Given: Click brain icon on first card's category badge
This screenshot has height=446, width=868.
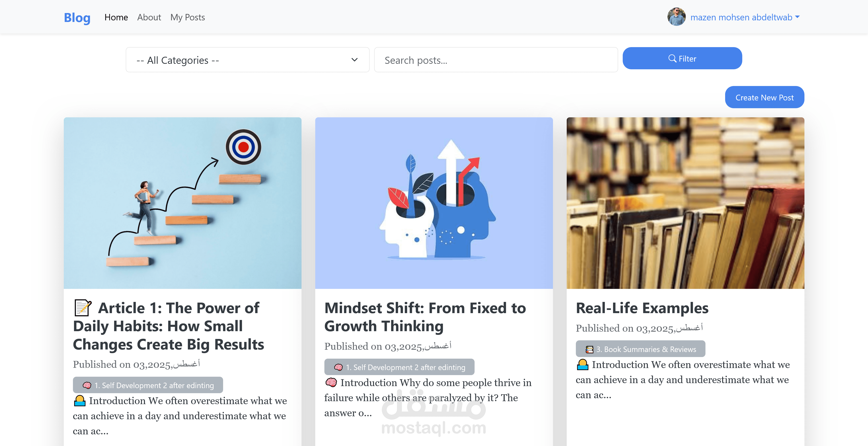Looking at the screenshot, I should coord(87,385).
